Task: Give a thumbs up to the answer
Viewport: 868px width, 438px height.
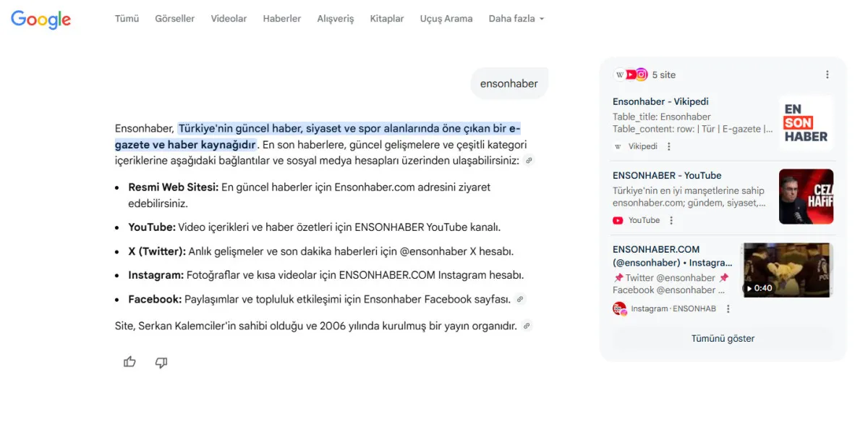Action: 129,362
